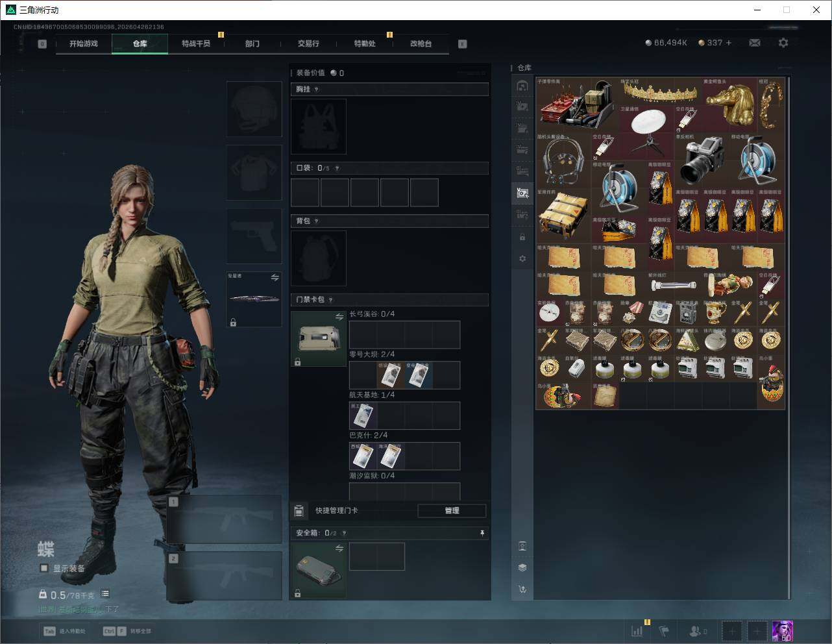Open the weight details list icon

click(x=105, y=594)
